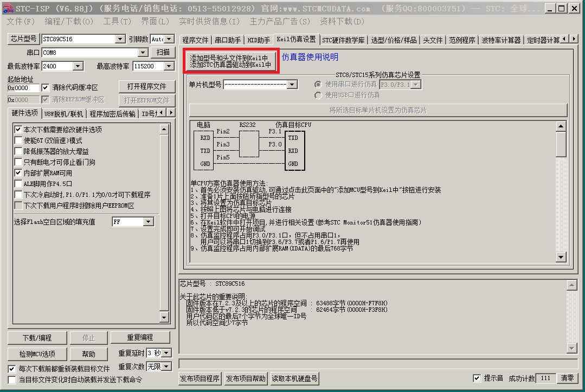Click 帮助 button
585x392 pixels.
[x=88, y=354]
